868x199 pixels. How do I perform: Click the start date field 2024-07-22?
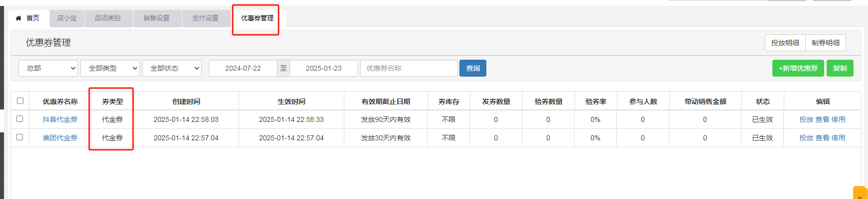(243, 68)
